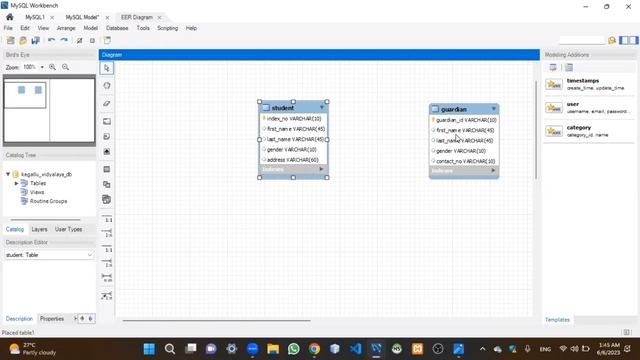Pick the 1:n non-identifying relationship tool
Image resolution: width=640 pixels, height=360 pixels.
pyautogui.click(x=107, y=233)
